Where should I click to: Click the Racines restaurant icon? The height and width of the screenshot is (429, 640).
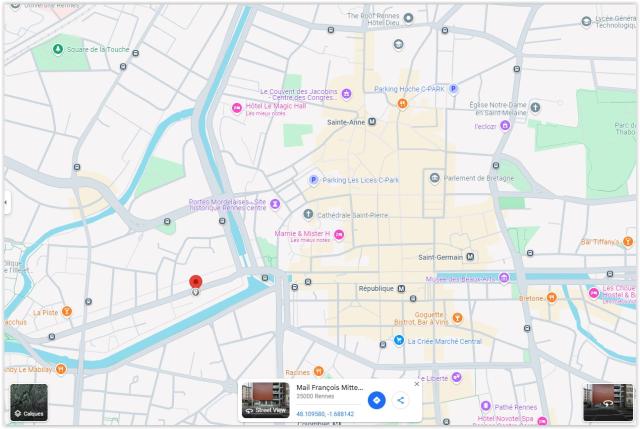pos(319,371)
